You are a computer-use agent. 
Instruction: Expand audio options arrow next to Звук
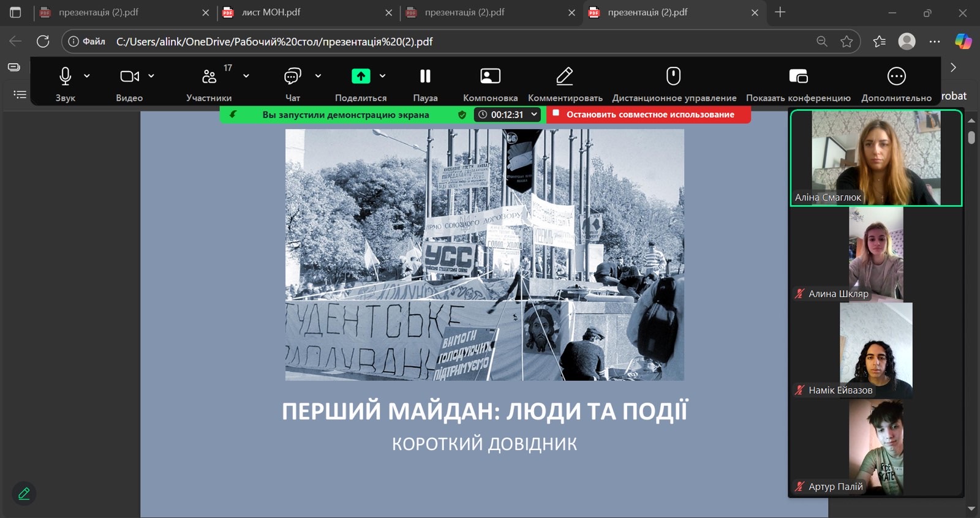[87, 76]
